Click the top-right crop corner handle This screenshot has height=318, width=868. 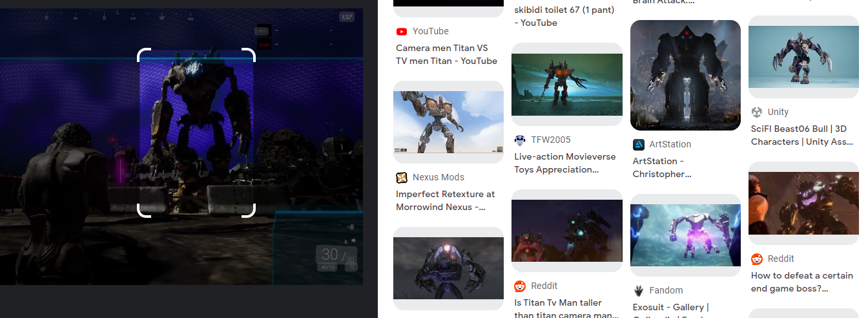pyautogui.click(x=249, y=54)
